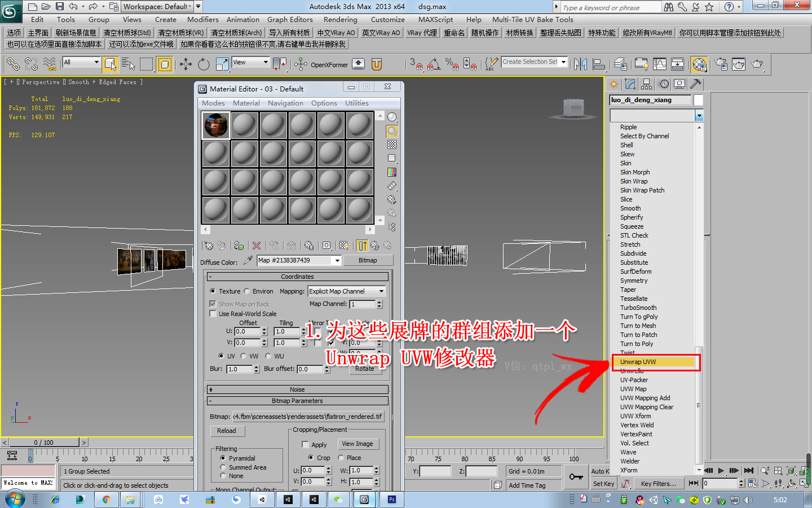Select the VW radio button
The height and width of the screenshot is (508, 812).
[x=243, y=356]
